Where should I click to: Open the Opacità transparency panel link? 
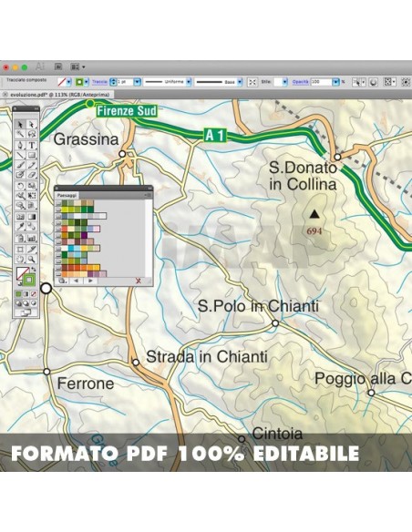(x=301, y=82)
